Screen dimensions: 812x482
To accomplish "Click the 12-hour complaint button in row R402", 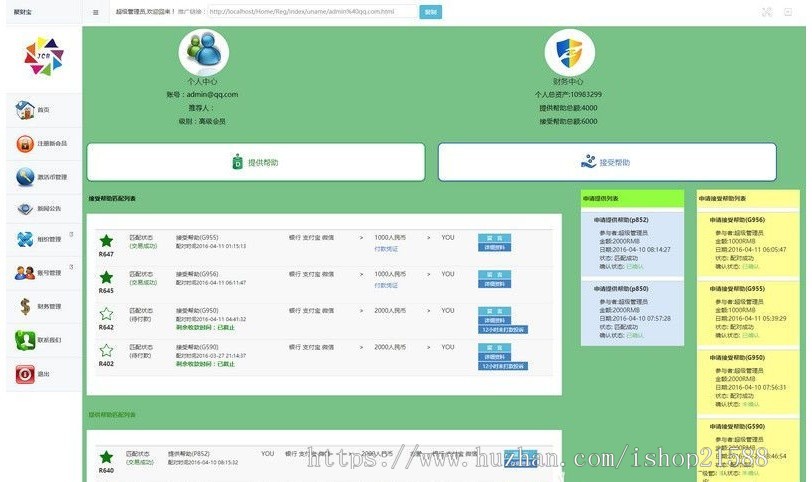I will 503,366.
